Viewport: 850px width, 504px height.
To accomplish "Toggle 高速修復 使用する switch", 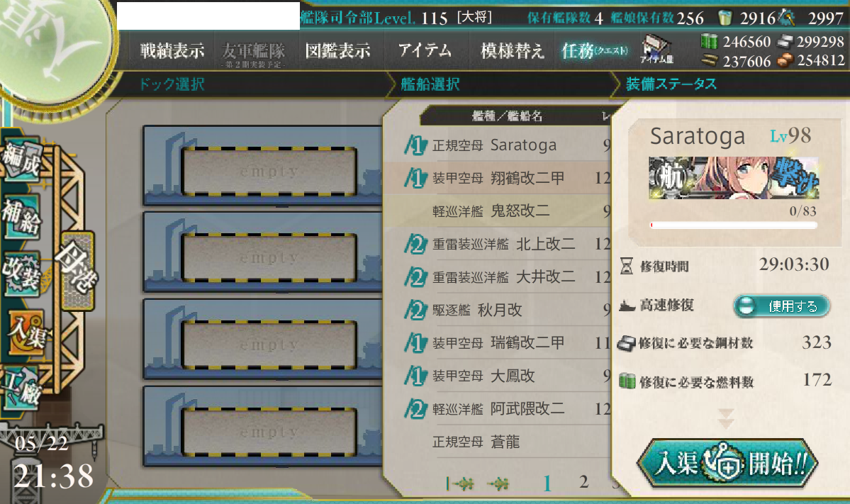I will (782, 306).
